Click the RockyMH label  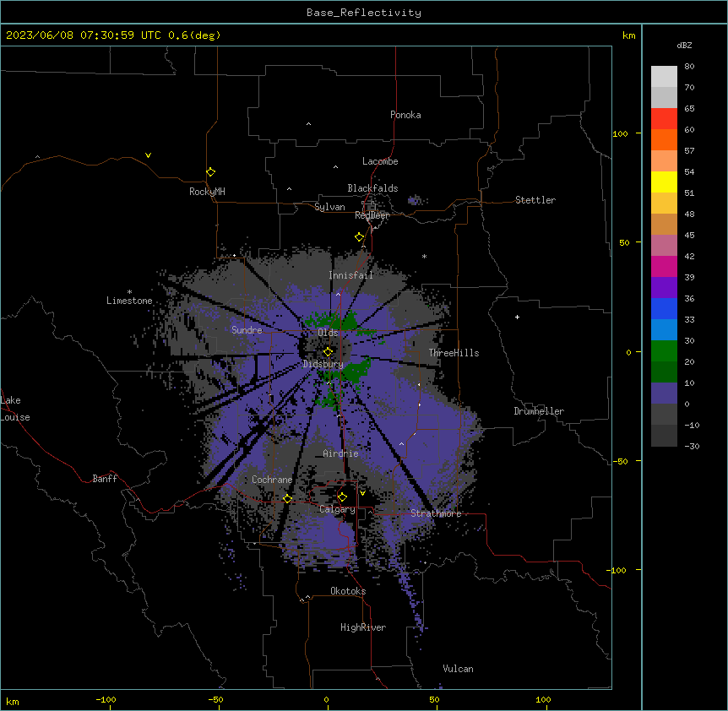click(x=207, y=192)
